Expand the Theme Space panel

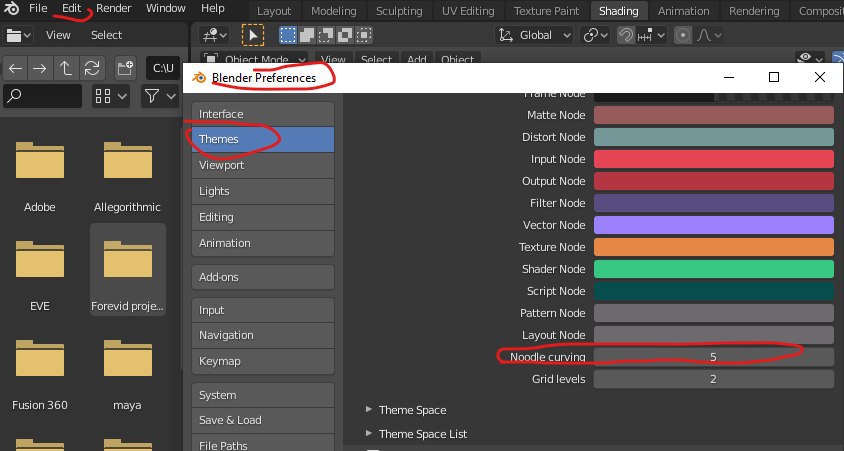pos(406,410)
